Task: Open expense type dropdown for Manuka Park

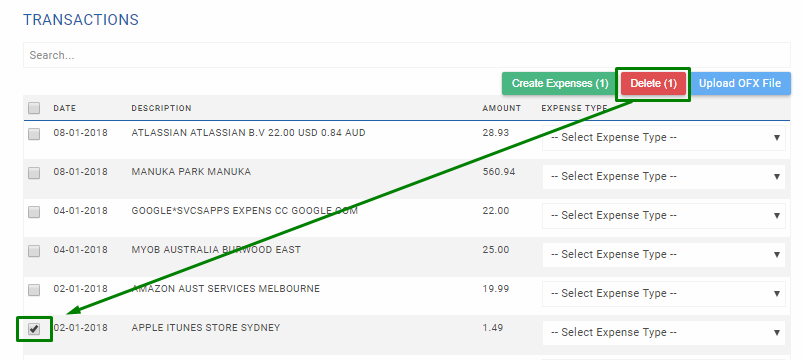Action: tap(664, 177)
